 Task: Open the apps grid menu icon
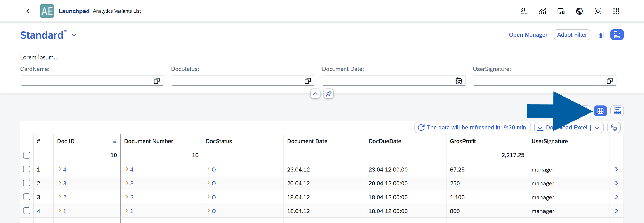tap(616, 11)
